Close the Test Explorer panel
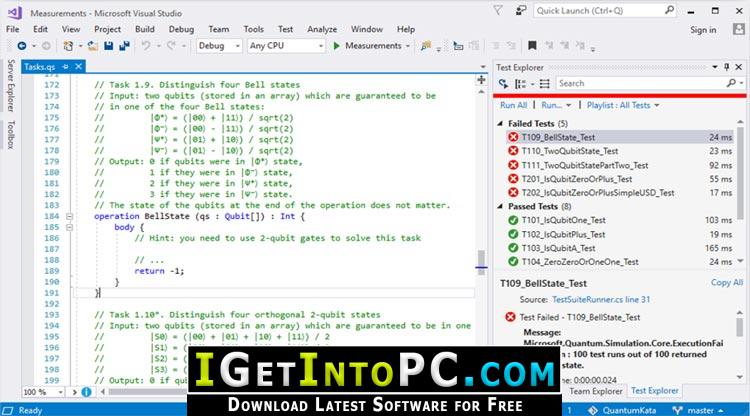The width and height of the screenshot is (750, 416). (739, 67)
